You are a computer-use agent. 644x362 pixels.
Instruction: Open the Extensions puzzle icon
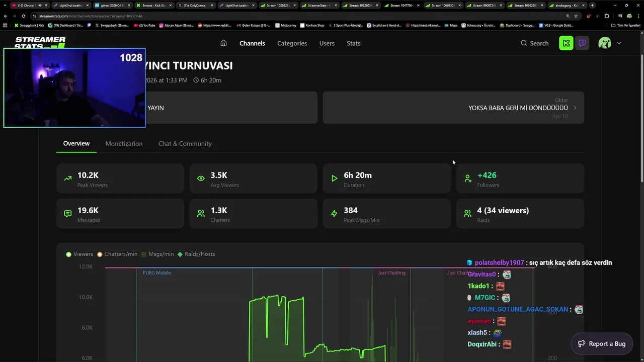click(606, 16)
